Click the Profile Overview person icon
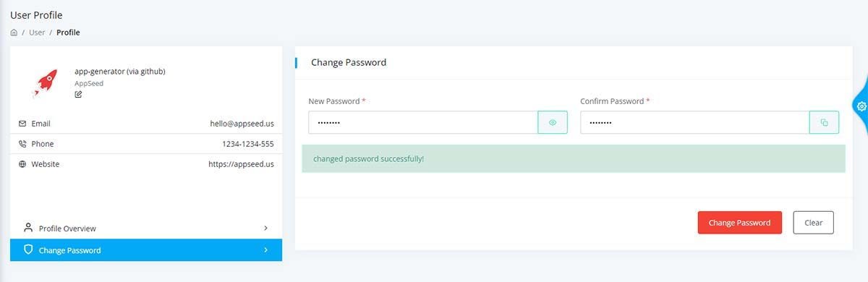The height and width of the screenshot is (282, 868). (28, 228)
